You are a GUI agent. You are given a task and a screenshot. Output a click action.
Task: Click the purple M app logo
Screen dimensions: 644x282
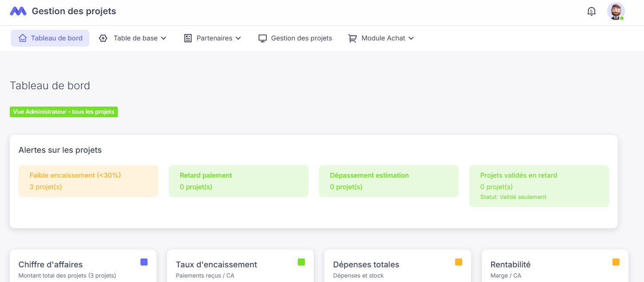(x=18, y=12)
